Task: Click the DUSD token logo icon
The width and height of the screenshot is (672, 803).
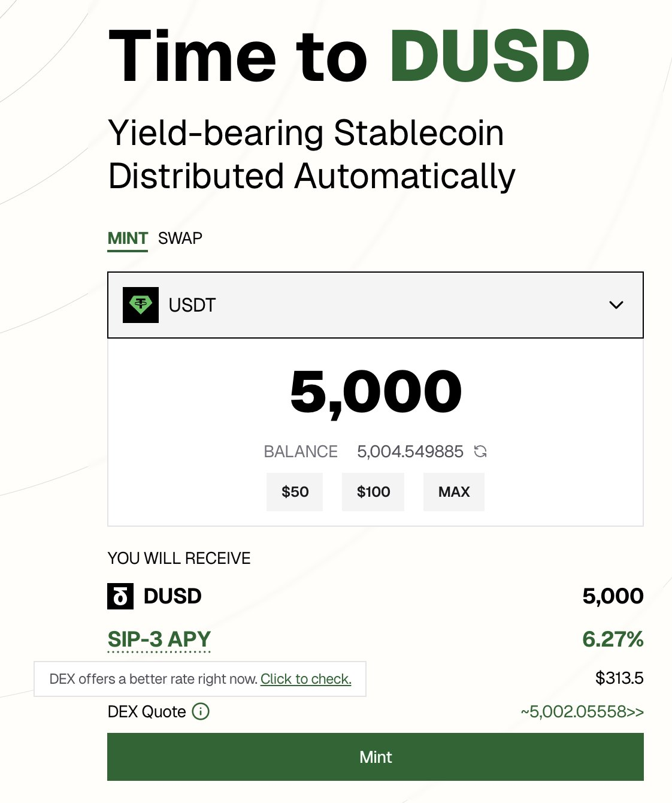Action: tap(120, 596)
